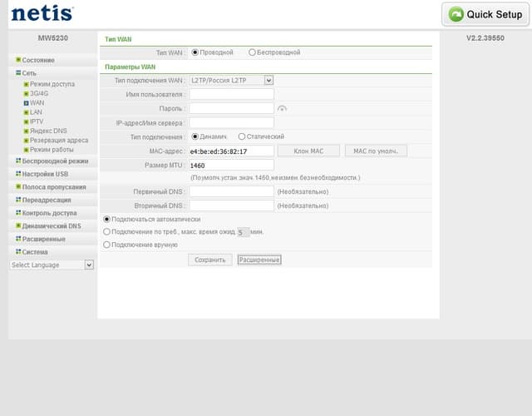Click the Клон MAC button
The image size is (532, 416).
pos(308,151)
